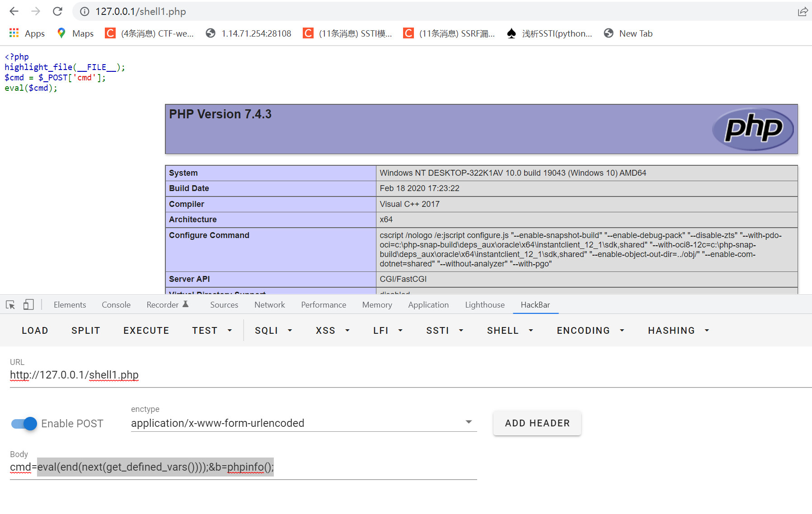Image resolution: width=812 pixels, height=514 pixels.
Task: Open the 浅析SSTI(python... bookmark
Action: (549, 33)
